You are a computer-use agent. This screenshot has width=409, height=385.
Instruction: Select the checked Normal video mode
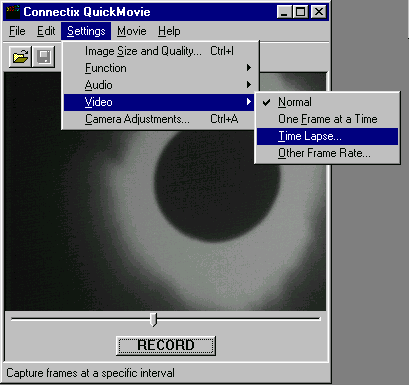327,102
